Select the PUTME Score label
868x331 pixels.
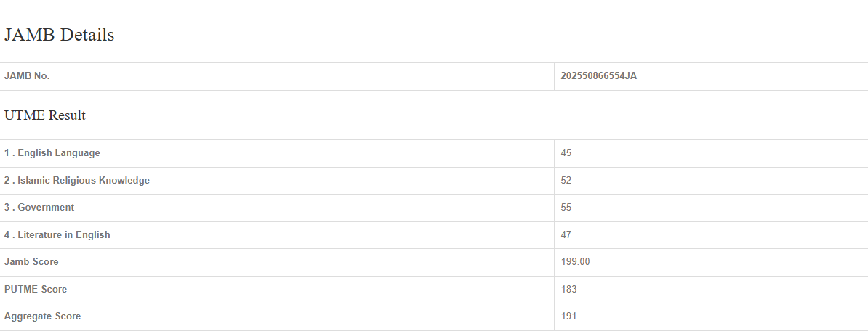pos(36,290)
